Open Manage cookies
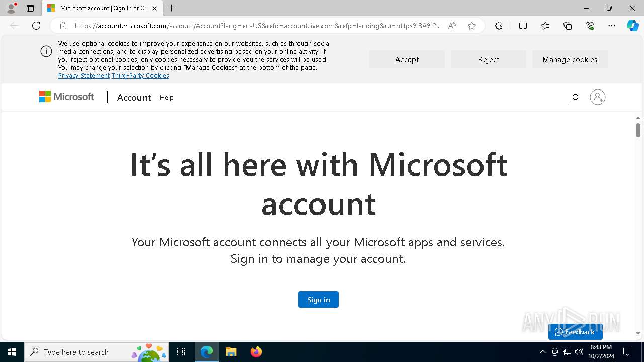 (570, 59)
